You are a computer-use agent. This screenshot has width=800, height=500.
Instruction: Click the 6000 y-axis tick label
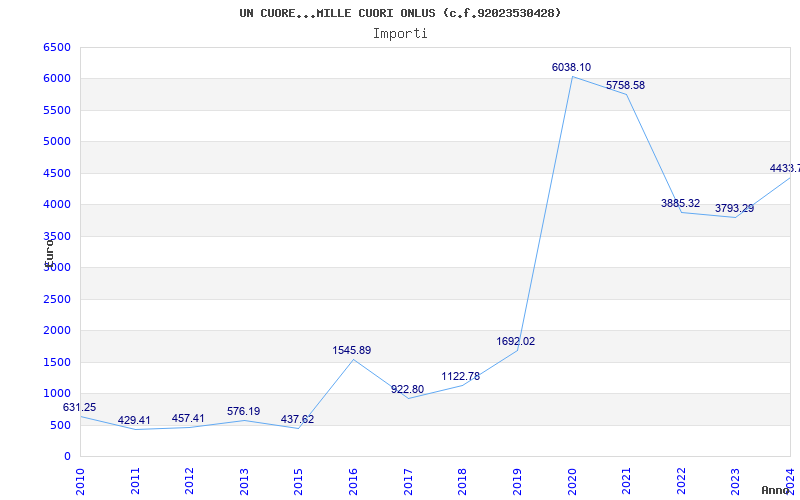click(57, 79)
